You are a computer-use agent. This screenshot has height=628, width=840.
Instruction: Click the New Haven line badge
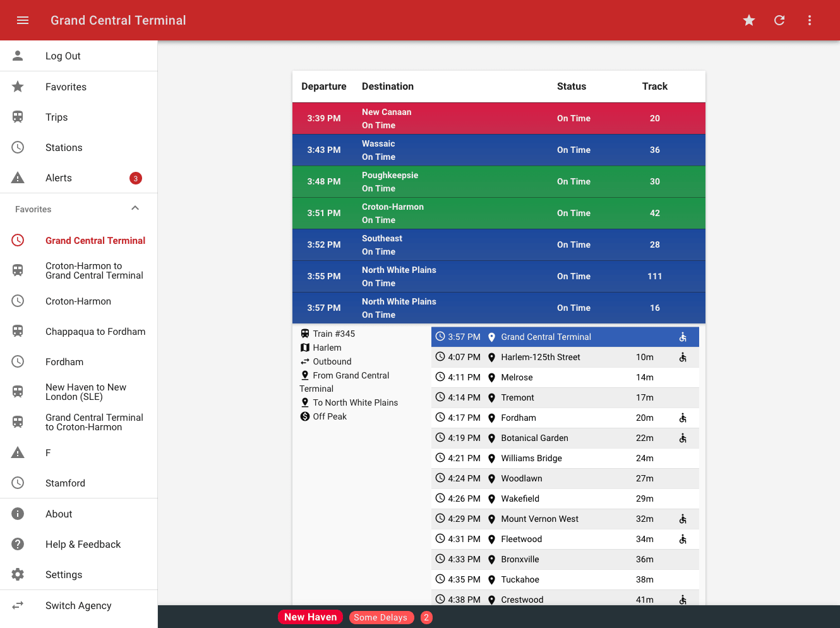(x=310, y=617)
